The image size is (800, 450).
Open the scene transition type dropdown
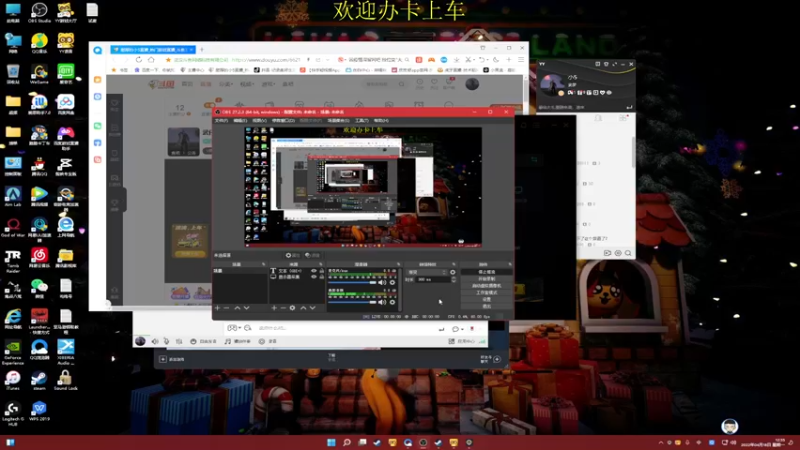pyautogui.click(x=427, y=272)
